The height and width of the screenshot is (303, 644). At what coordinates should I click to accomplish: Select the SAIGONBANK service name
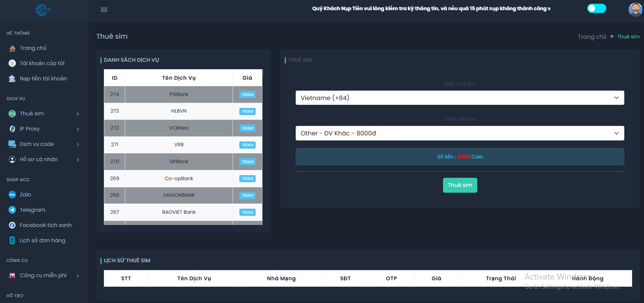click(179, 195)
